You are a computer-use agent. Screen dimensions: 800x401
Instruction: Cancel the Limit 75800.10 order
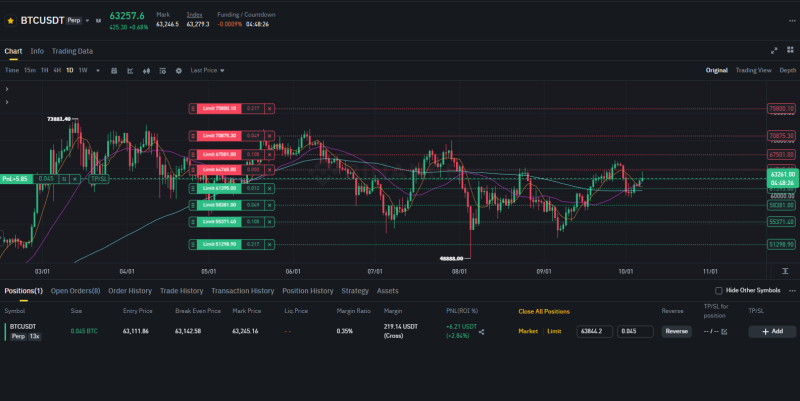[269, 109]
